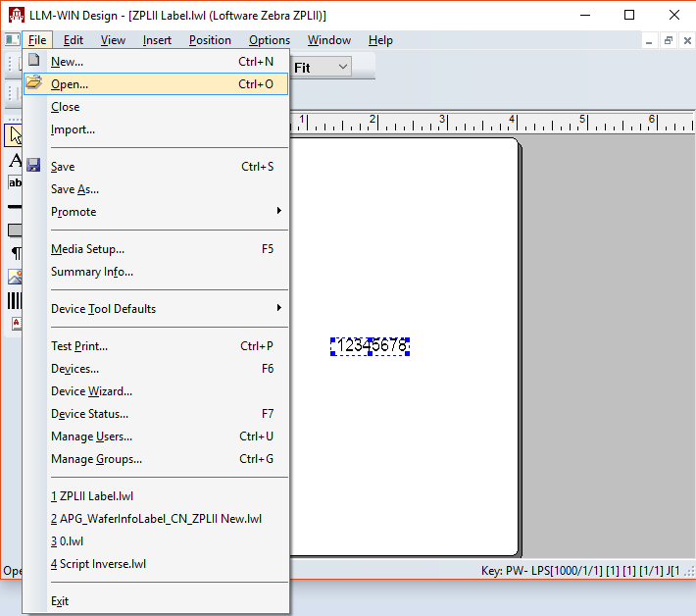696x616 pixels.
Task: Click the File menu header
Action: click(37, 40)
